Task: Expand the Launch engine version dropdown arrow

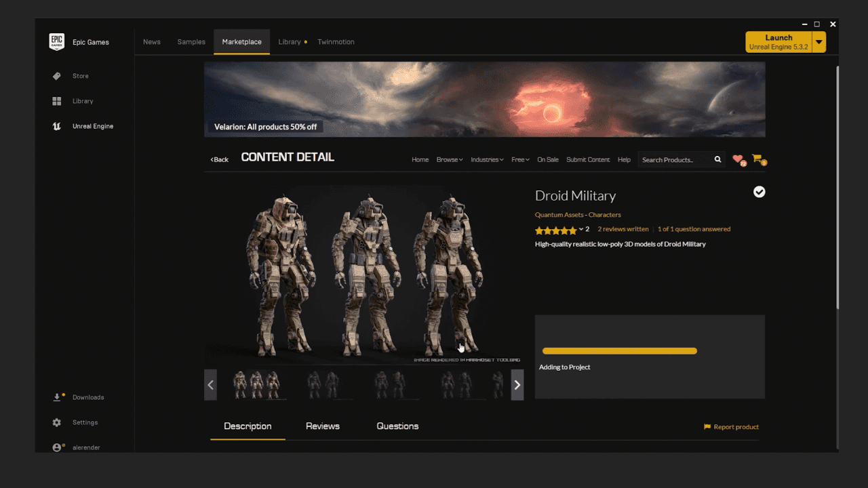Action: (819, 42)
